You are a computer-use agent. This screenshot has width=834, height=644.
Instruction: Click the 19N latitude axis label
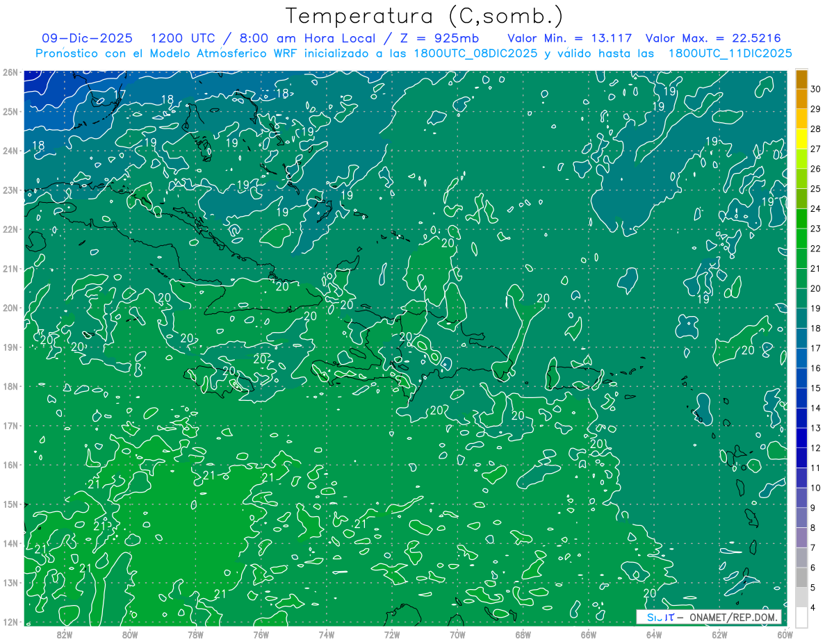click(10, 347)
